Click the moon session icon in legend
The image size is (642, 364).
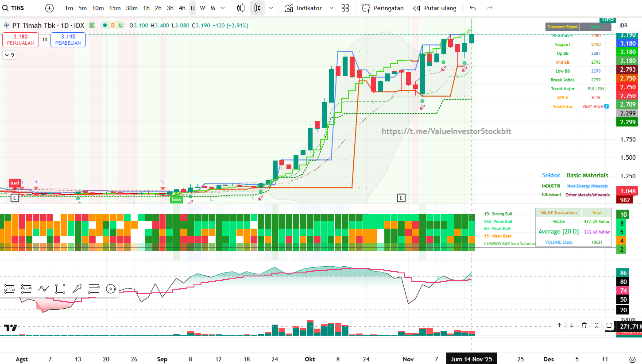[x=121, y=26]
